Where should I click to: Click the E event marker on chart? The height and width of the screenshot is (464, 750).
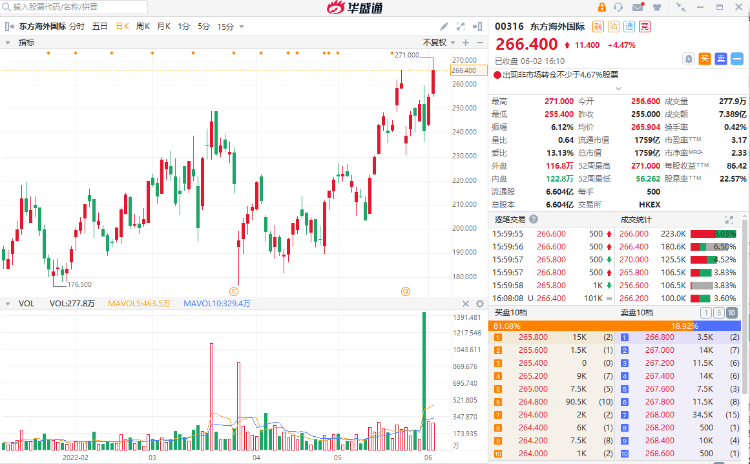click(x=234, y=291)
